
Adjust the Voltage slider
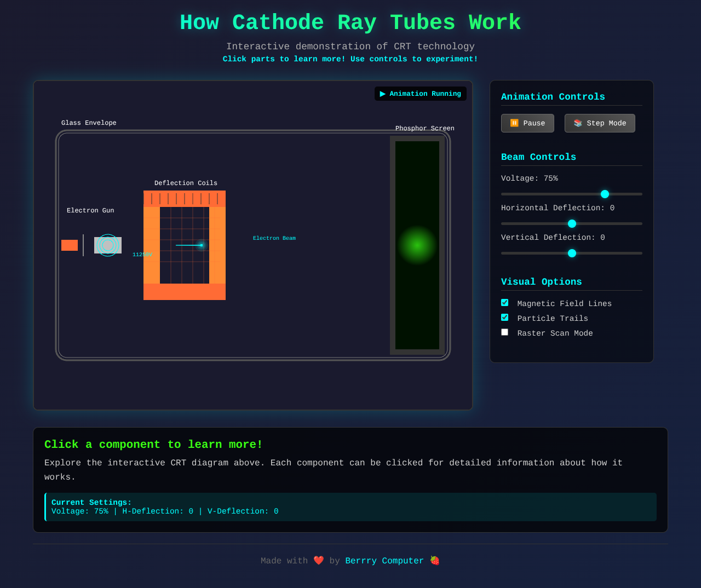click(x=604, y=194)
